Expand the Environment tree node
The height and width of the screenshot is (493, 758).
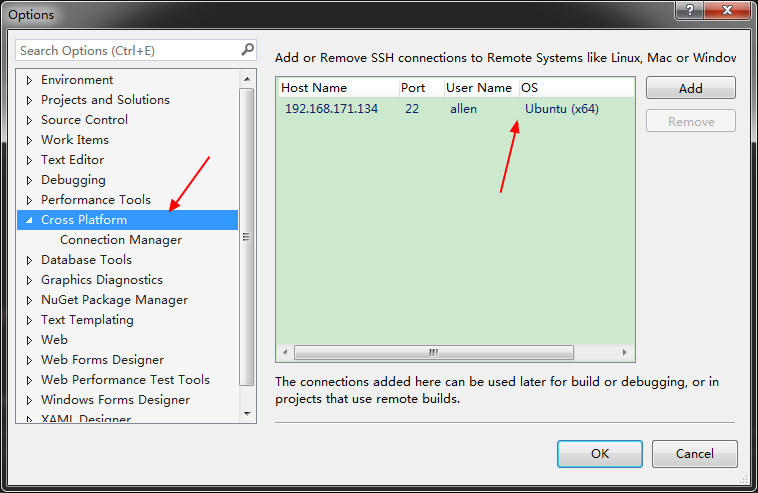[x=29, y=80]
